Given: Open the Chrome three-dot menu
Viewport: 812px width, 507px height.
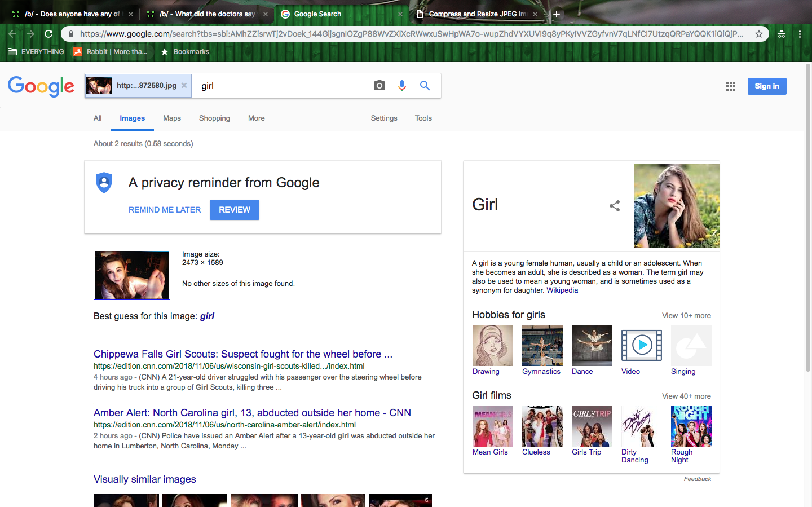Looking at the screenshot, I should point(800,34).
